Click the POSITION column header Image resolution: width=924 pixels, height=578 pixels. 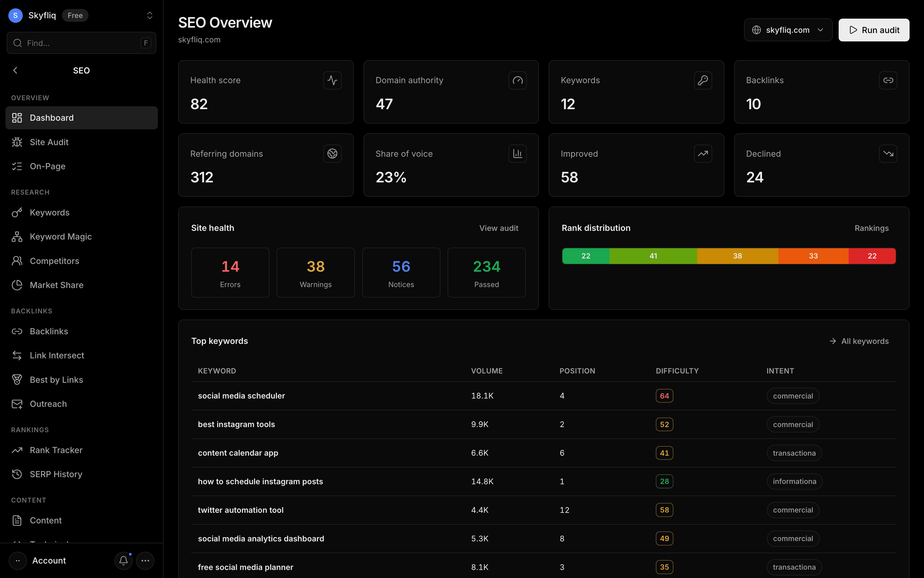pos(577,371)
